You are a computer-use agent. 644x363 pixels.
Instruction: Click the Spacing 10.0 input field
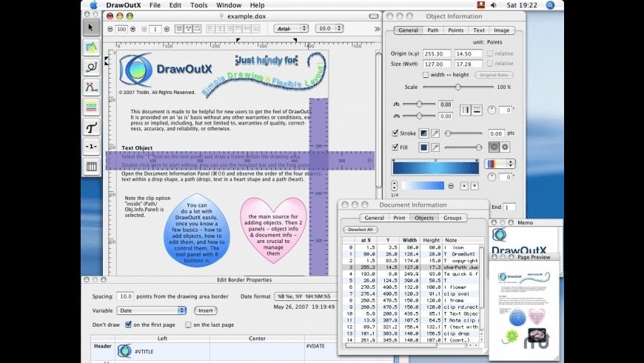[x=125, y=296]
